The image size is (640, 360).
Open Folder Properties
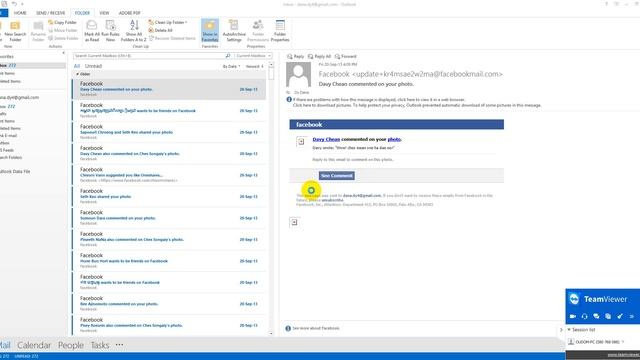tap(280, 31)
